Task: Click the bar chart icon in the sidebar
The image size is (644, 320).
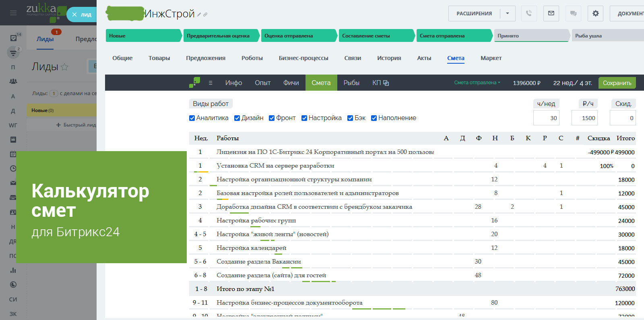Action: (x=13, y=270)
